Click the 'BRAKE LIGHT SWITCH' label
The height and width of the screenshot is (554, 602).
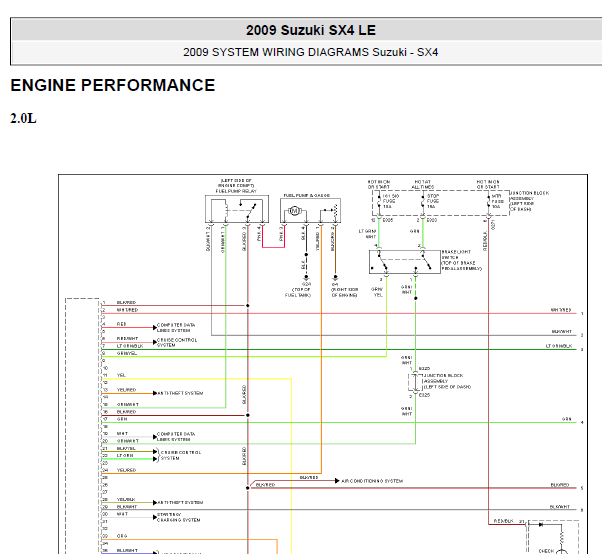click(456, 255)
